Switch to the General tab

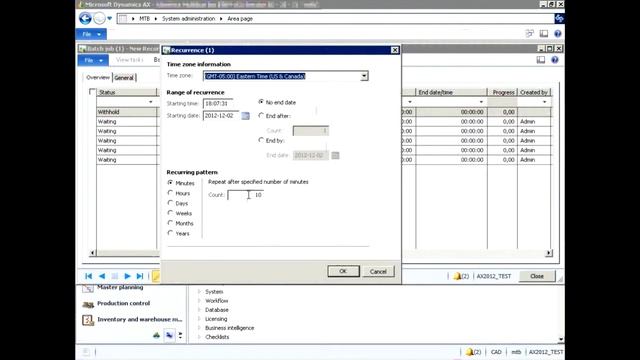point(124,78)
